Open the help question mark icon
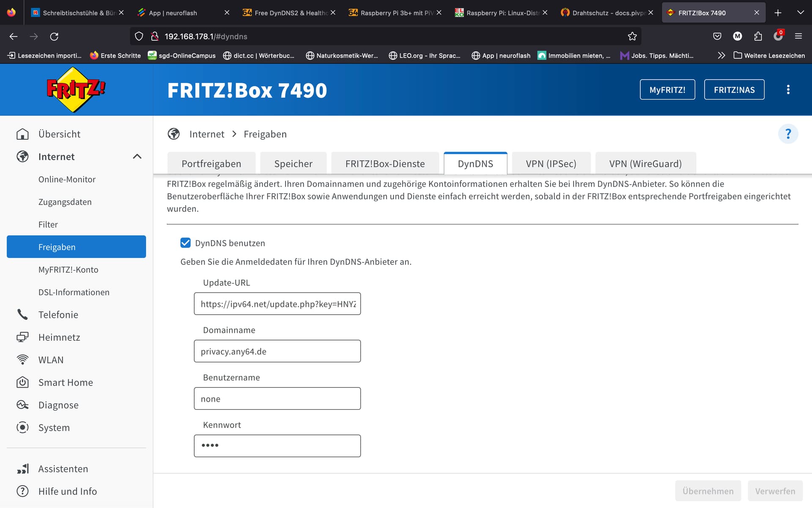This screenshot has width=812, height=508. pyautogui.click(x=788, y=134)
